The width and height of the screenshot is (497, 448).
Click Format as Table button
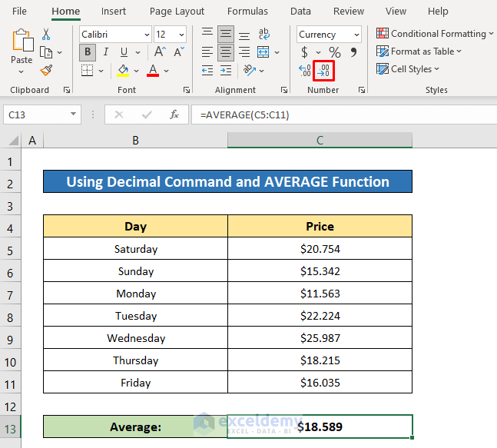420,51
